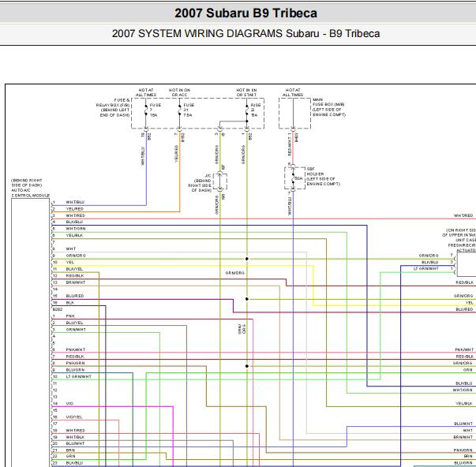Click the vertical "WHT/BLU" label below fuse 7
Viewport: 476px width, 467px height.
click(143, 156)
